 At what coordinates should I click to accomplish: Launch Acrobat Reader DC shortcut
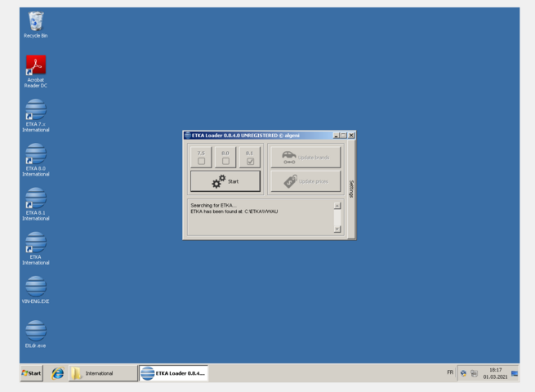(x=35, y=71)
